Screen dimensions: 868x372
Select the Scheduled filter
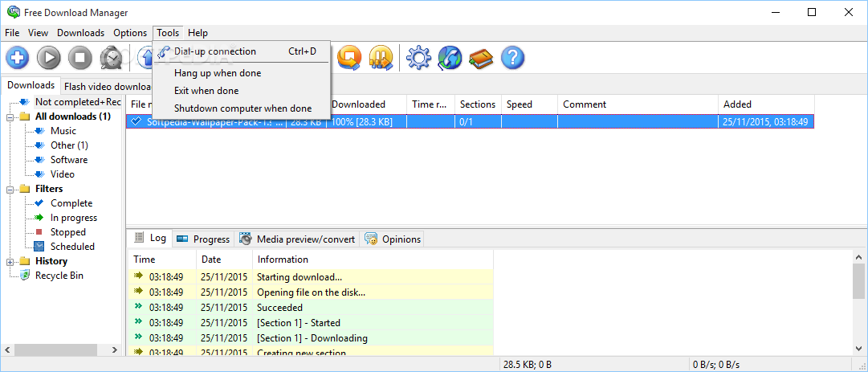coord(72,247)
